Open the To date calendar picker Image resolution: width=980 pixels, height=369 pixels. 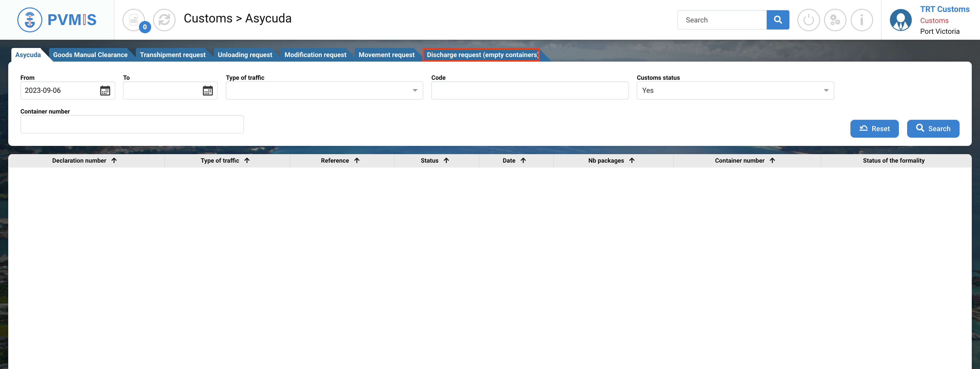[x=208, y=91]
